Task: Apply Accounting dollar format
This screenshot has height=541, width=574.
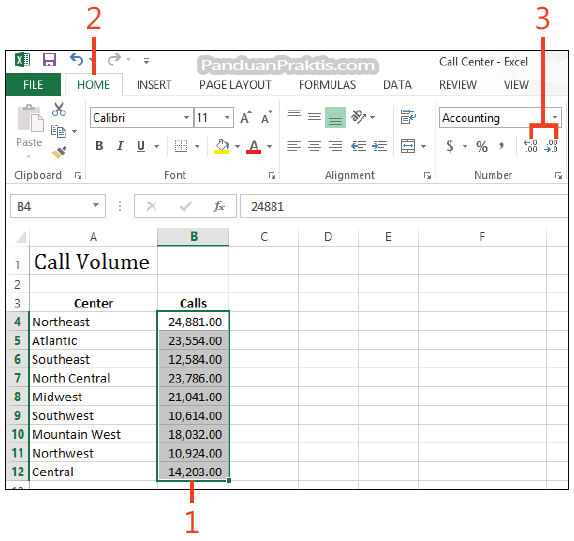Action: coord(450,146)
